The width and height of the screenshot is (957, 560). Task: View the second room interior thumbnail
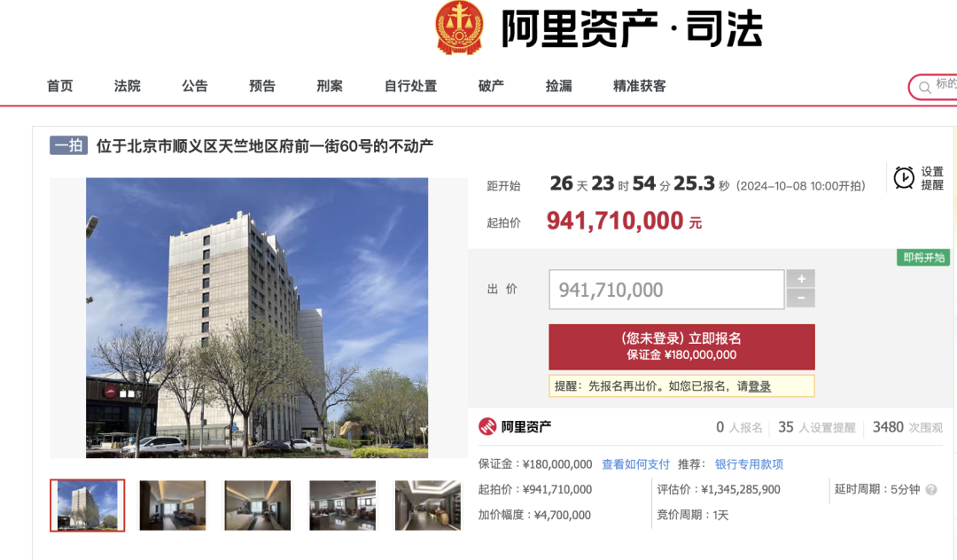[258, 505]
